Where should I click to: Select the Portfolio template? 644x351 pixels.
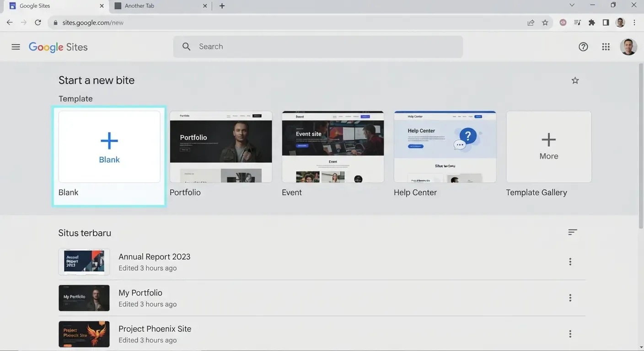coord(221,147)
